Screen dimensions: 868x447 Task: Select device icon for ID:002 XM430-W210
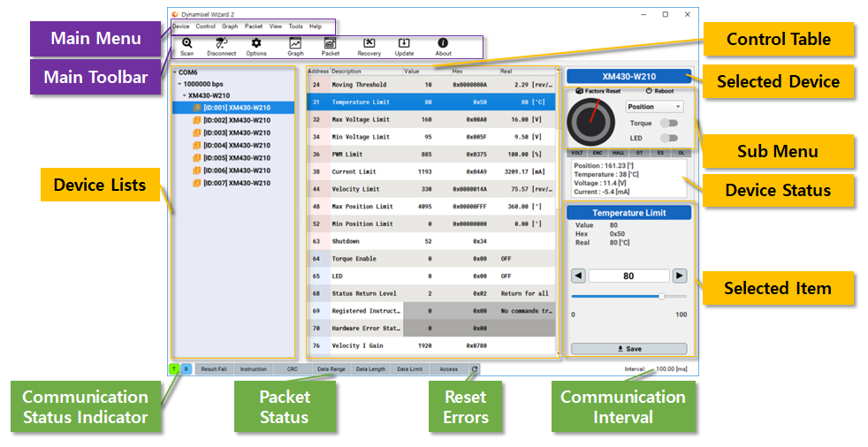pyautogui.click(x=196, y=120)
